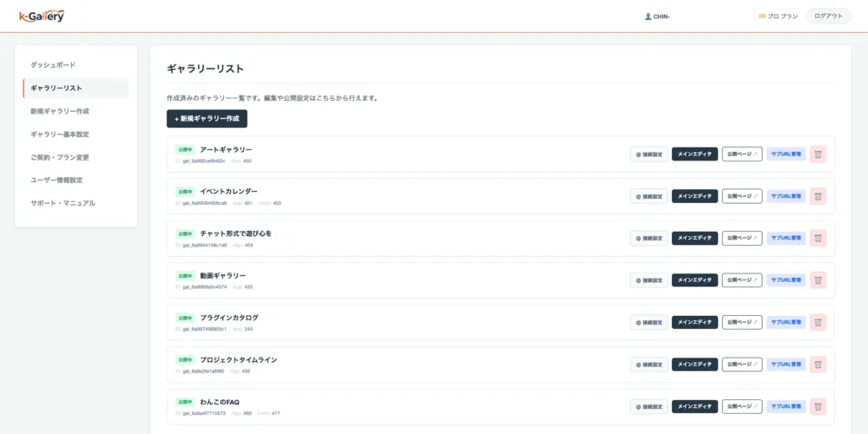Open サブURL管理 for プラグインカタログ
868x434 pixels.
point(786,322)
